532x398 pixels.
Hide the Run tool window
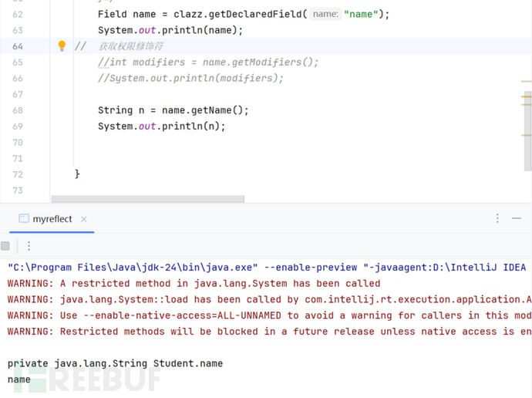(517, 219)
